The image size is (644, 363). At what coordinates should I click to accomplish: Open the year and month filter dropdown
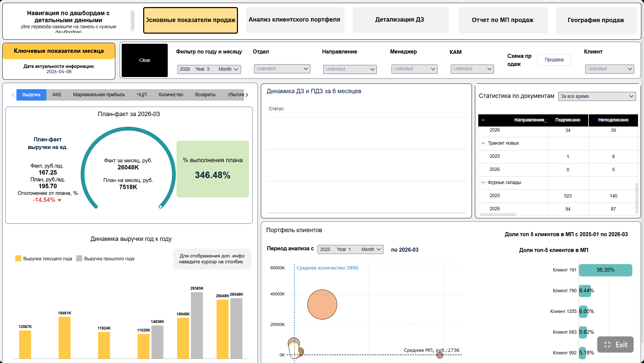coord(209,69)
